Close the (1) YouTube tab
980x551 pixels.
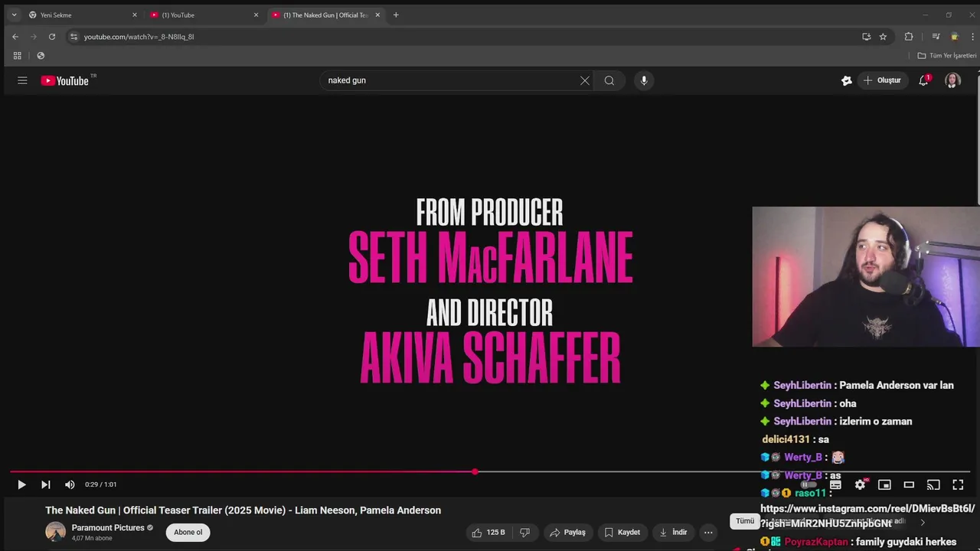click(x=256, y=15)
